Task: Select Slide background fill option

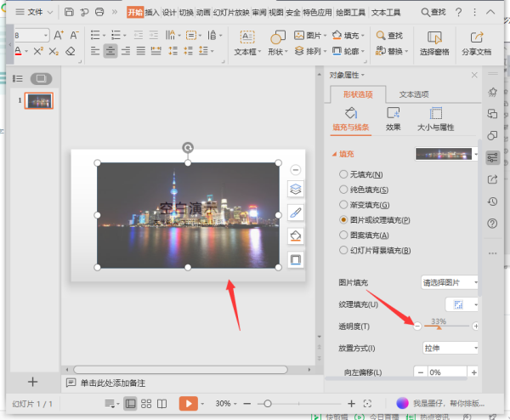Action: (x=343, y=250)
